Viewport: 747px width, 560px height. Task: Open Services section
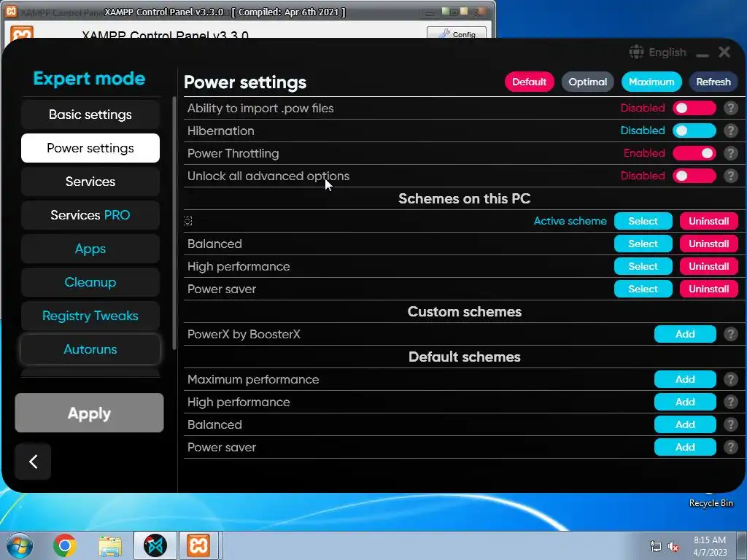90,182
